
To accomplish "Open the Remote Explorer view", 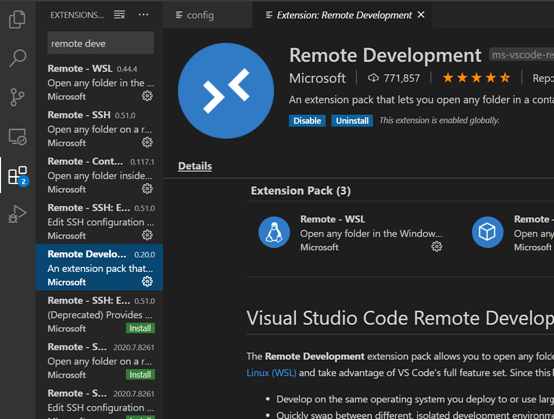I will point(17,136).
